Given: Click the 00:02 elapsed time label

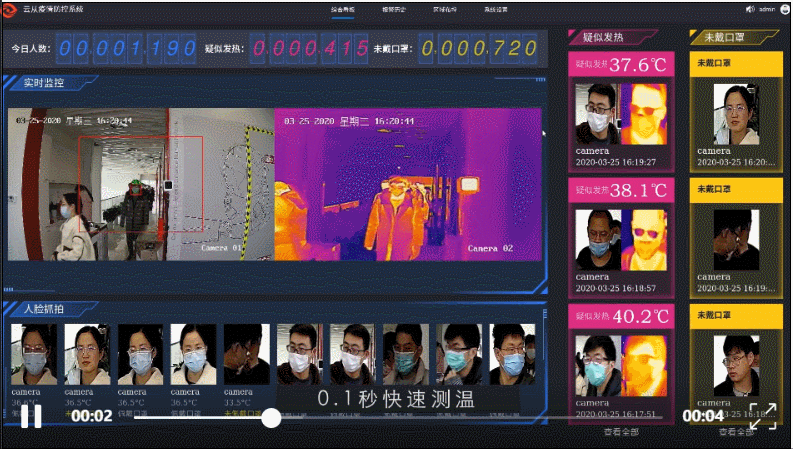Looking at the screenshot, I should 92,416.
